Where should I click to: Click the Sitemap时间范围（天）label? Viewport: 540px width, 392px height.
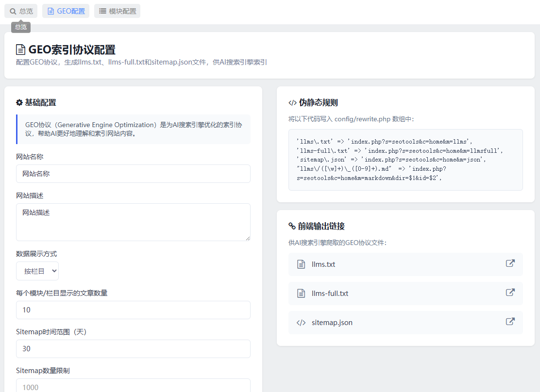(x=51, y=332)
